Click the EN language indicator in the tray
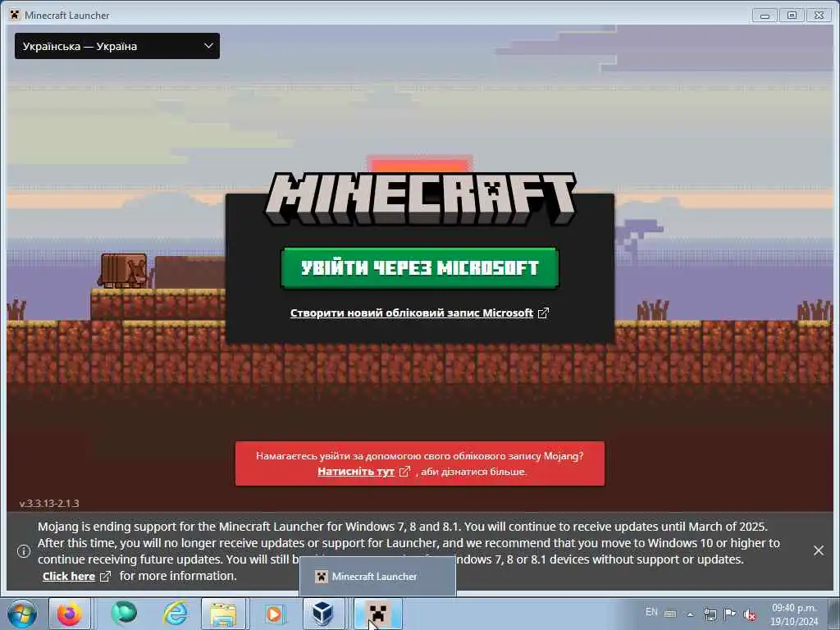The height and width of the screenshot is (630, 840). (651, 612)
